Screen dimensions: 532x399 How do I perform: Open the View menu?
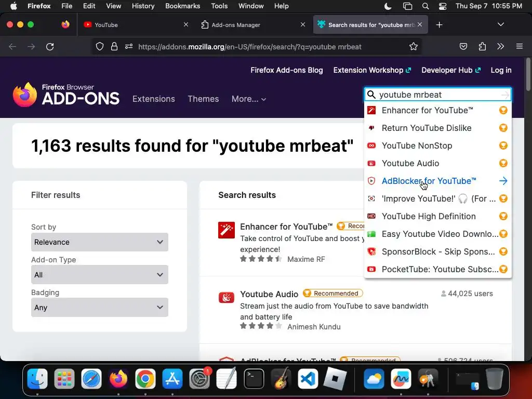coord(113,6)
